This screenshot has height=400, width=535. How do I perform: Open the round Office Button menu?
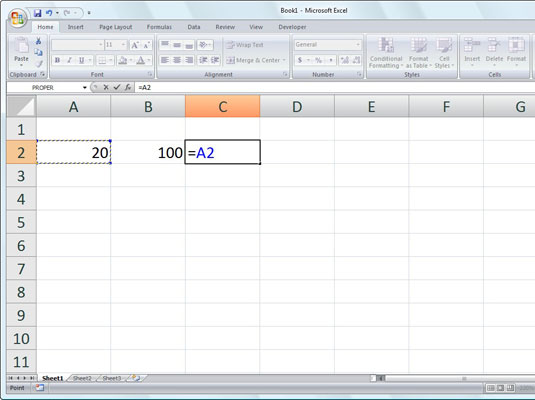tap(18, 18)
